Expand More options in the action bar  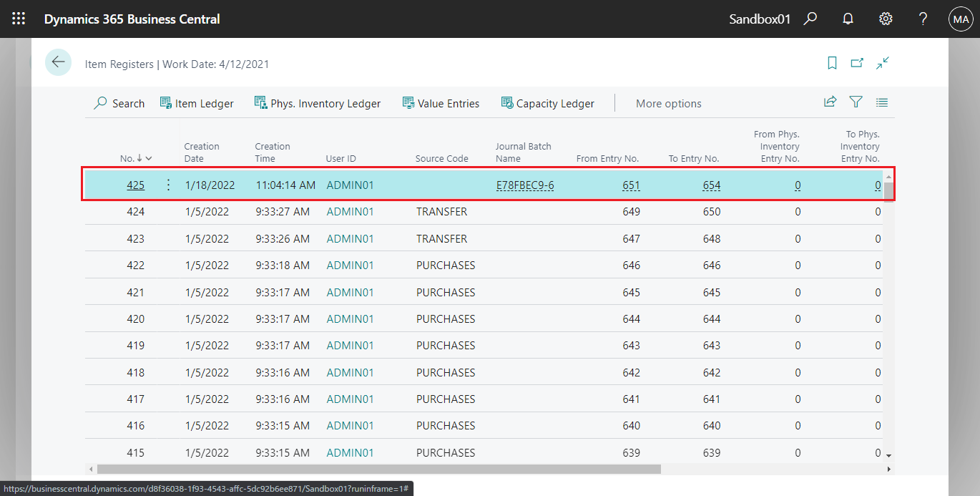point(668,103)
